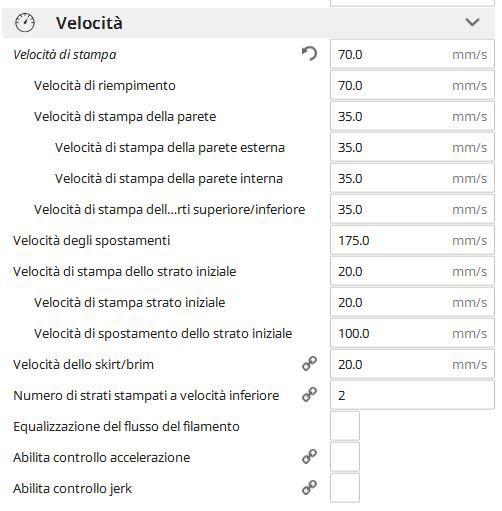The height and width of the screenshot is (511, 502).
Task: Click Velocità di stampa dello strato iniziale label
Action: pyautogui.click(x=124, y=272)
